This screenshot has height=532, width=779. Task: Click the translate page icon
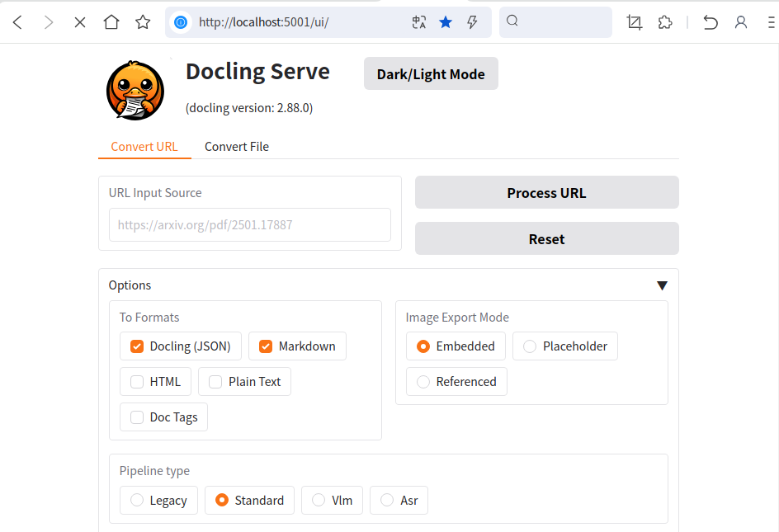tap(419, 21)
